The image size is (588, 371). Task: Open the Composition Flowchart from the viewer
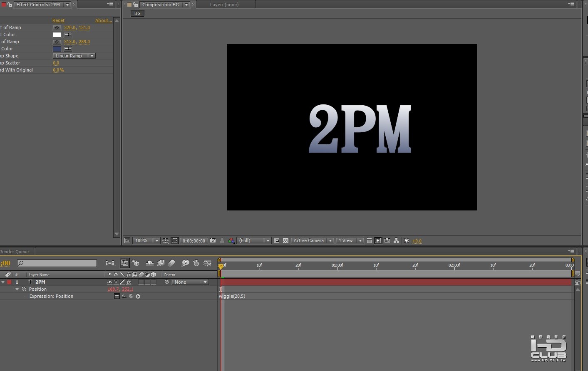tap(397, 241)
